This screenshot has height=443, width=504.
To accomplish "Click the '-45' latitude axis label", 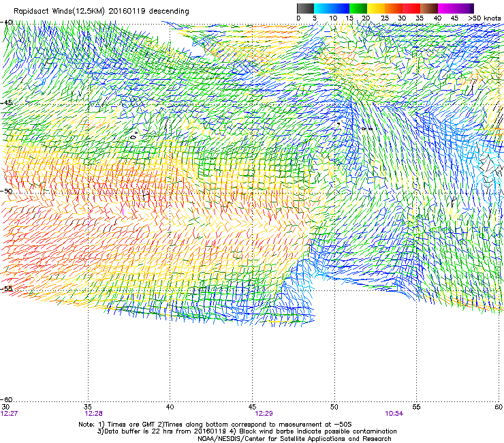I will [x=6, y=103].
